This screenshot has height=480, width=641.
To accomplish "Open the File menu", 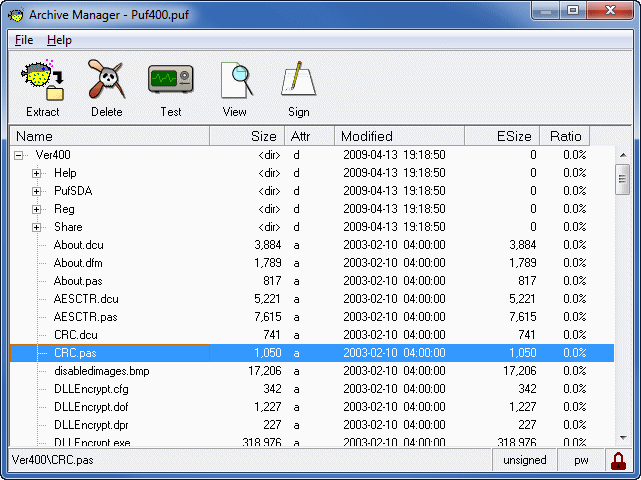I will pos(24,40).
